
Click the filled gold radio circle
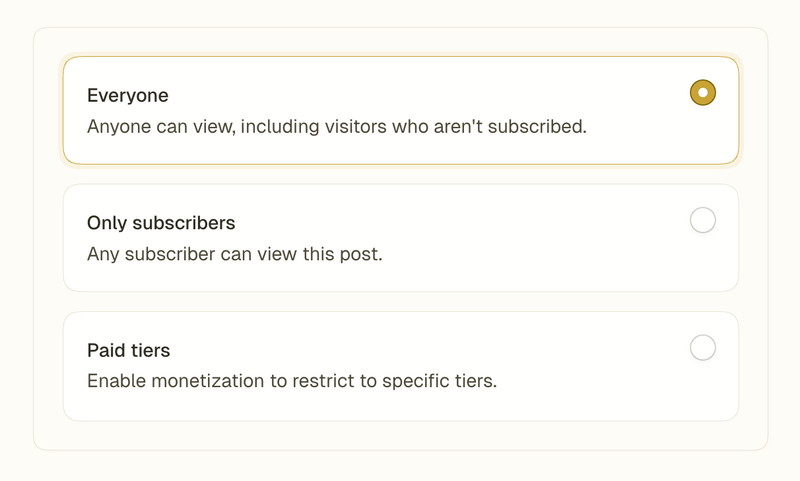point(703,93)
